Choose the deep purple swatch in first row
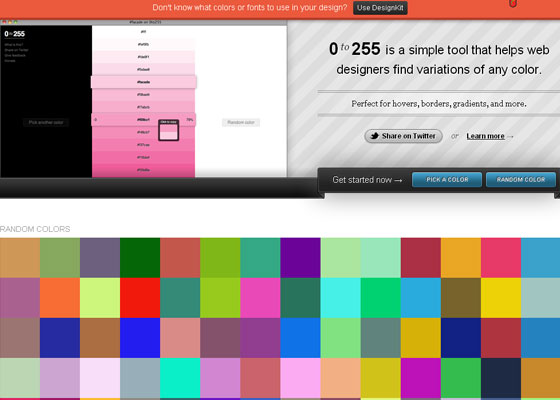This screenshot has height=400, width=560. coord(300,258)
